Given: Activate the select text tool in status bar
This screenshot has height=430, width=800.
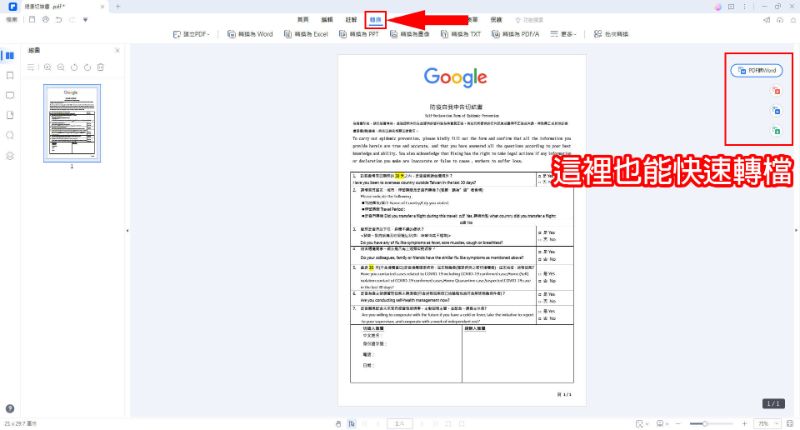Looking at the screenshot, I should point(352,424).
